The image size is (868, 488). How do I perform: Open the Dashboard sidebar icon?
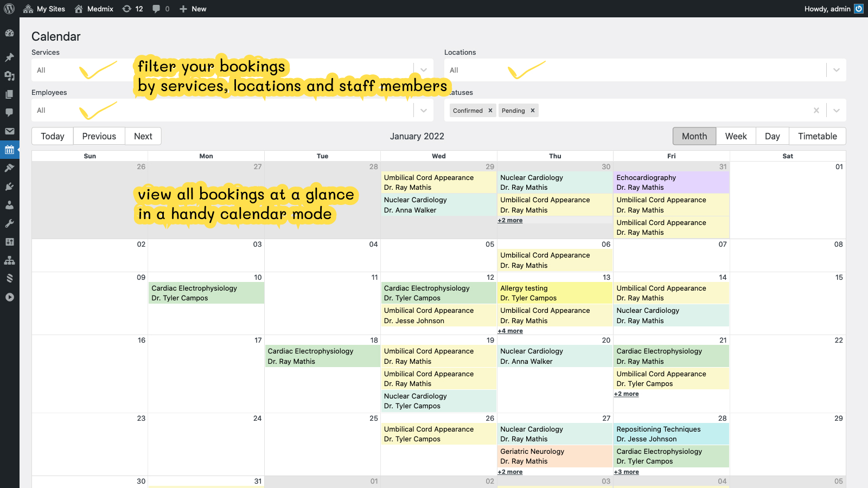(x=9, y=33)
